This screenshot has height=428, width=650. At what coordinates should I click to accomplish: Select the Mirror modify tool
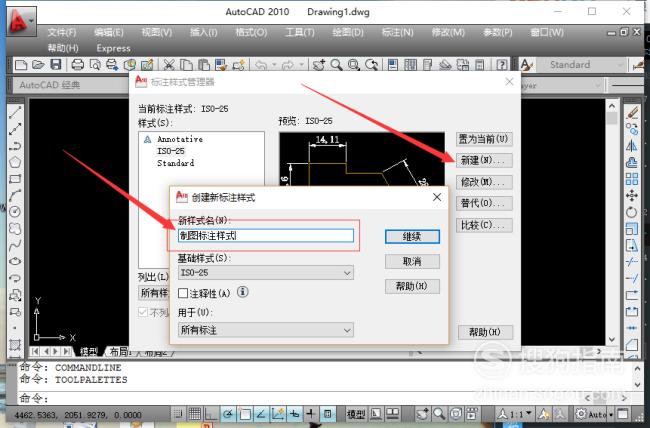(632, 146)
